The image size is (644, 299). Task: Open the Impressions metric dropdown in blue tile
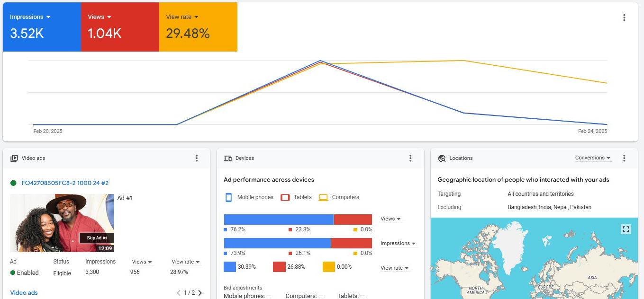click(30, 17)
